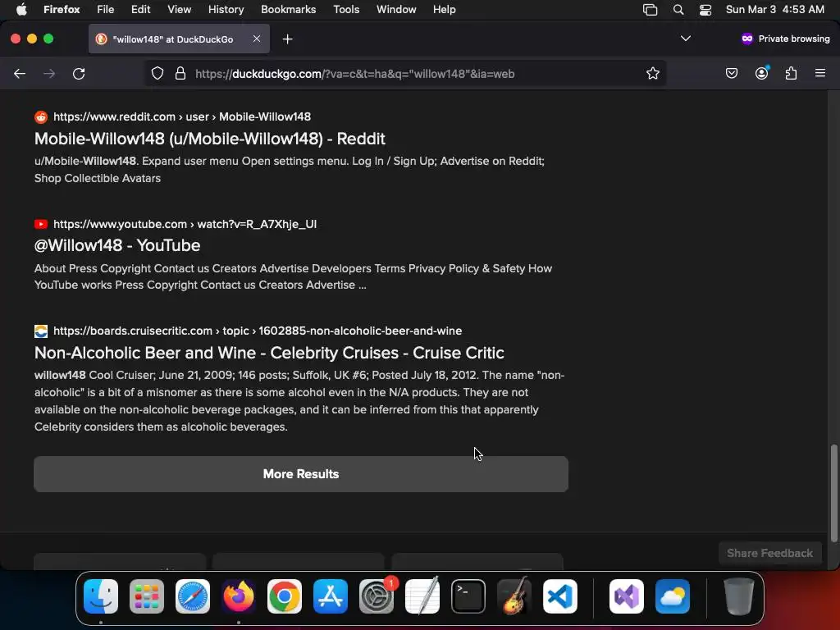Close the "willow148" at DuckDuckGo tab
840x630 pixels.
tap(257, 39)
